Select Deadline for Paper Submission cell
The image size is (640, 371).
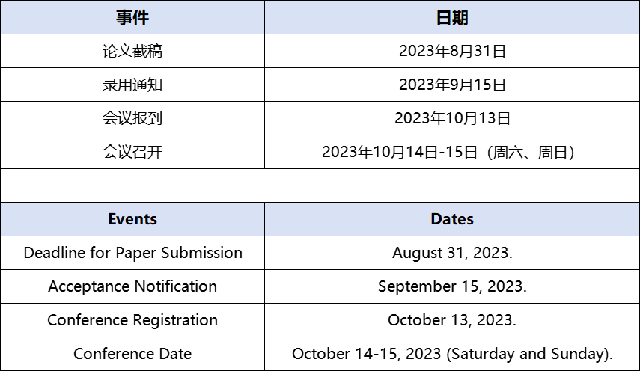(132, 253)
